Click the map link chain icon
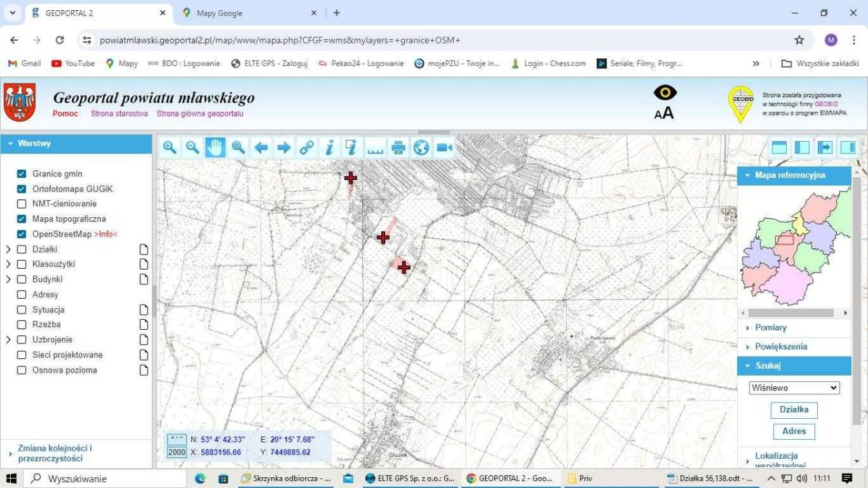The width and height of the screenshot is (868, 488). (x=307, y=147)
